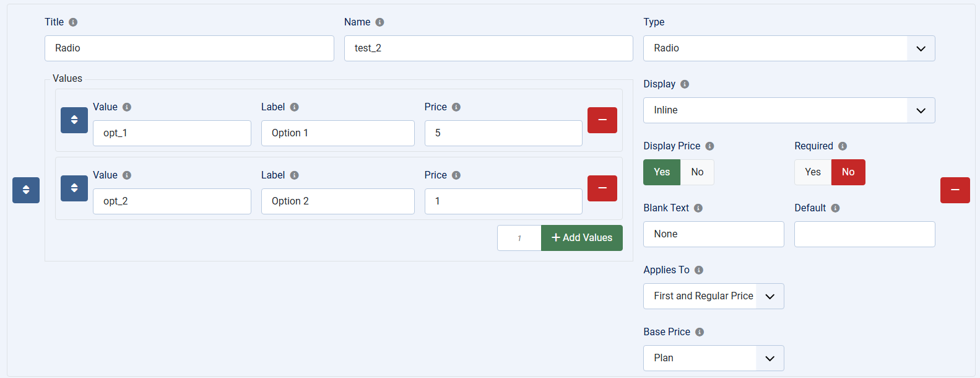Remove the Option 2 value row
The width and height of the screenshot is (980, 378).
[602, 188]
